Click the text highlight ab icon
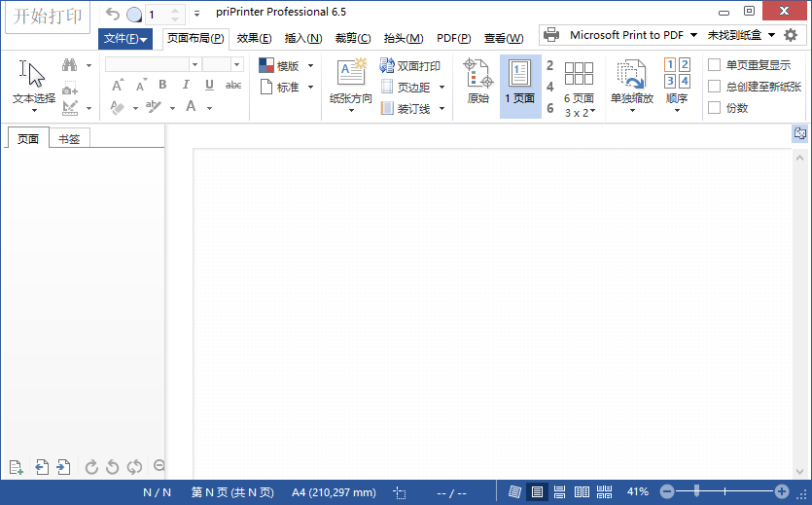The image size is (812, 505). 154,107
